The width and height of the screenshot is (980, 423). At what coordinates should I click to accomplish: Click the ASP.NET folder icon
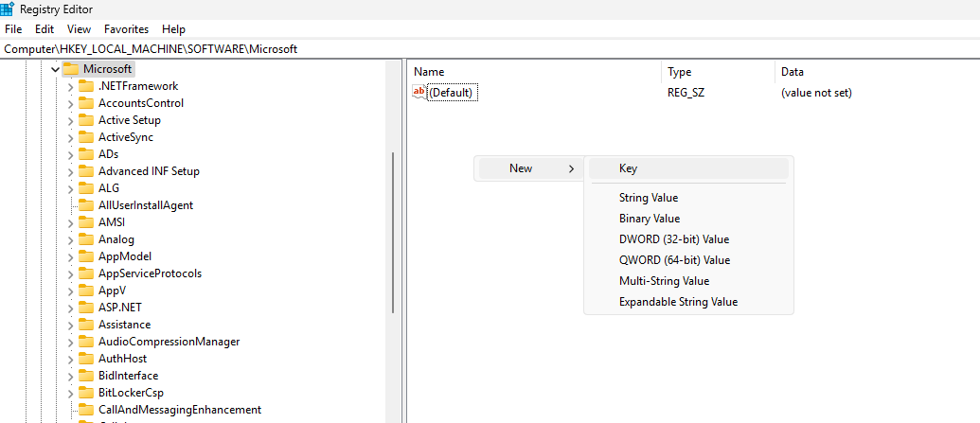(x=86, y=308)
